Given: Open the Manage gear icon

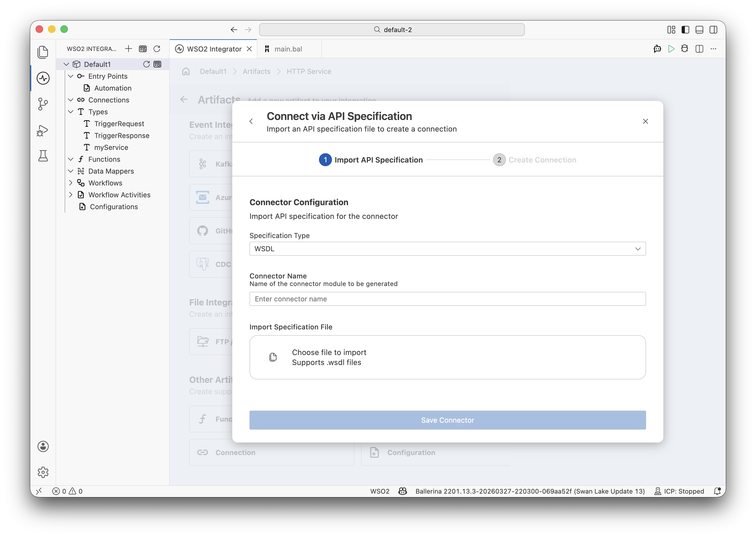Looking at the screenshot, I should [x=43, y=472].
